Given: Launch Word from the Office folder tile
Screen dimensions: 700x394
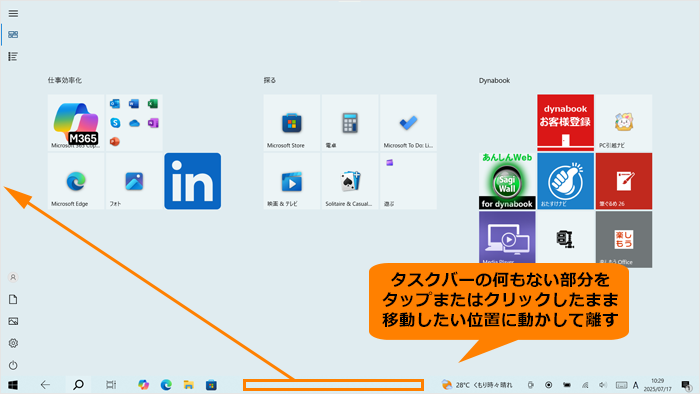Looking at the screenshot, I should pos(134,104).
